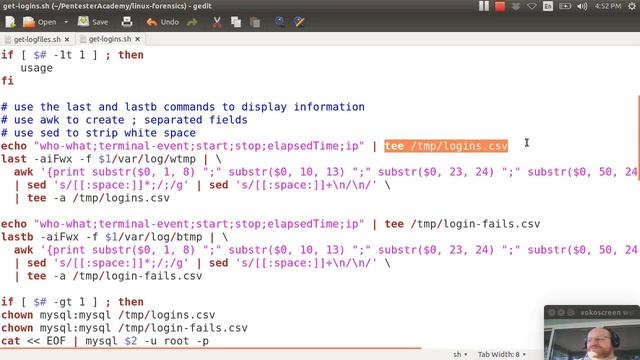Open the system gear menu
This screenshot has height=360, width=640.
tap(632, 6)
